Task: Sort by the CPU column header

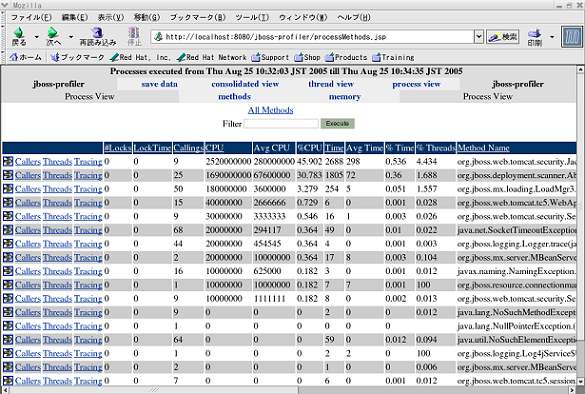Action: point(215,148)
